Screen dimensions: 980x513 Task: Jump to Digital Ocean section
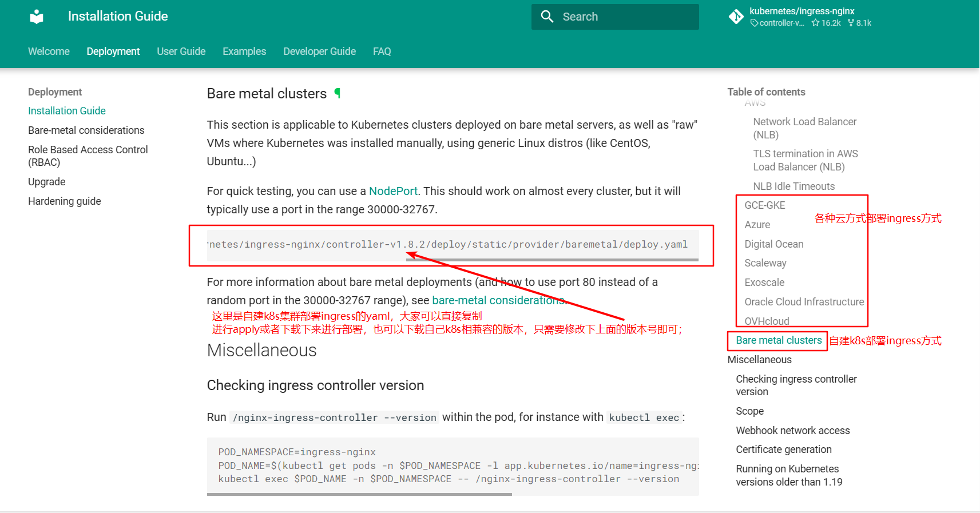tap(774, 244)
